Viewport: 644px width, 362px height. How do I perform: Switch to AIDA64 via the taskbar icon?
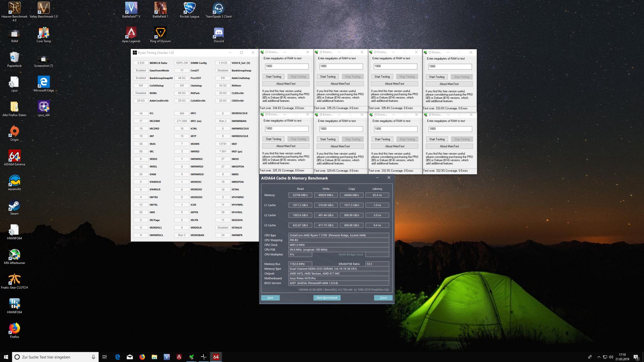(x=216, y=357)
